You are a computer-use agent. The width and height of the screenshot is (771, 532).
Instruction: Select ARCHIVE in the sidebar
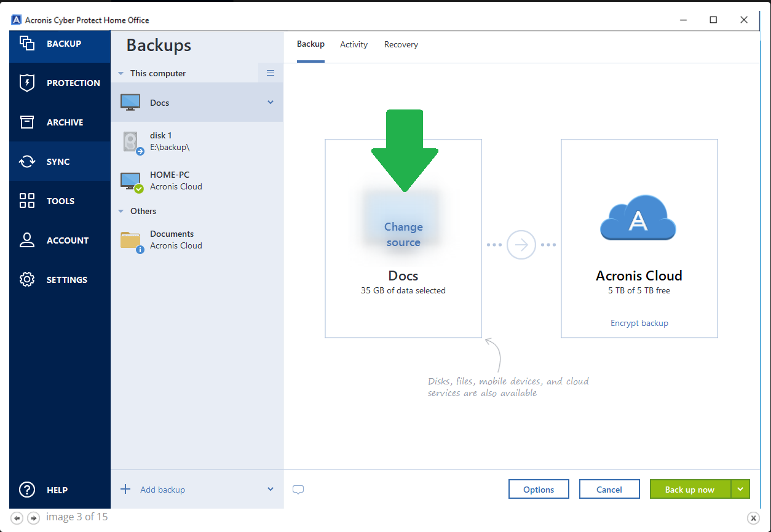[x=60, y=122]
